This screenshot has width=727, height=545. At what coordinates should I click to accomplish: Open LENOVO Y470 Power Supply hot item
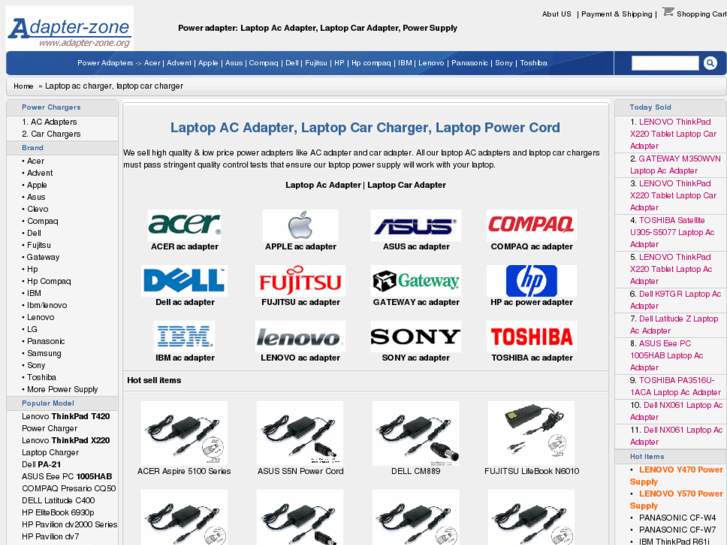[x=676, y=476]
